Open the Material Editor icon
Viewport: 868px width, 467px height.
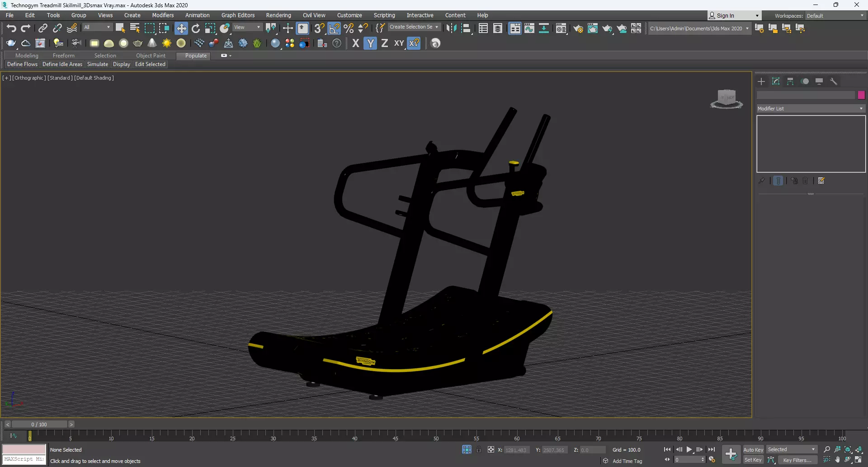561,29
